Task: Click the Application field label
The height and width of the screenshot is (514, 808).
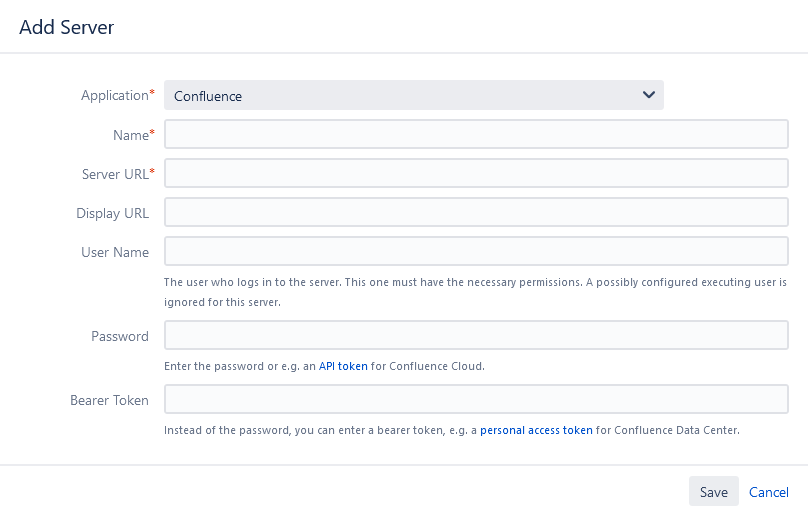Action: click(117, 95)
